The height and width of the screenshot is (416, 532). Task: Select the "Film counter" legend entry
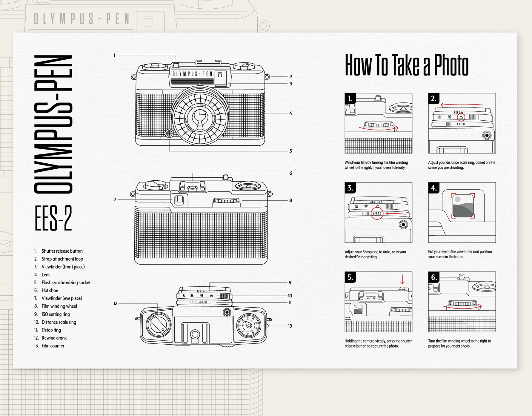tap(53, 346)
